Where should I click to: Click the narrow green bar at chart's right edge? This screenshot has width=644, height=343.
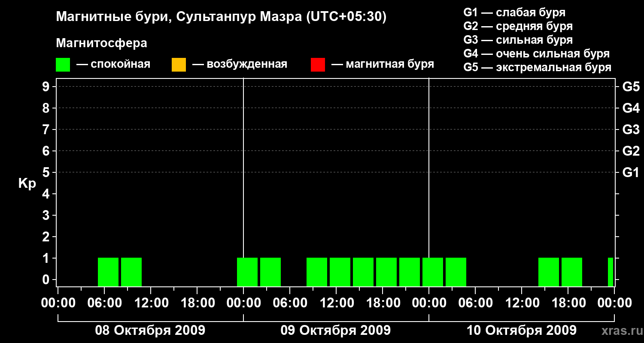(x=611, y=272)
